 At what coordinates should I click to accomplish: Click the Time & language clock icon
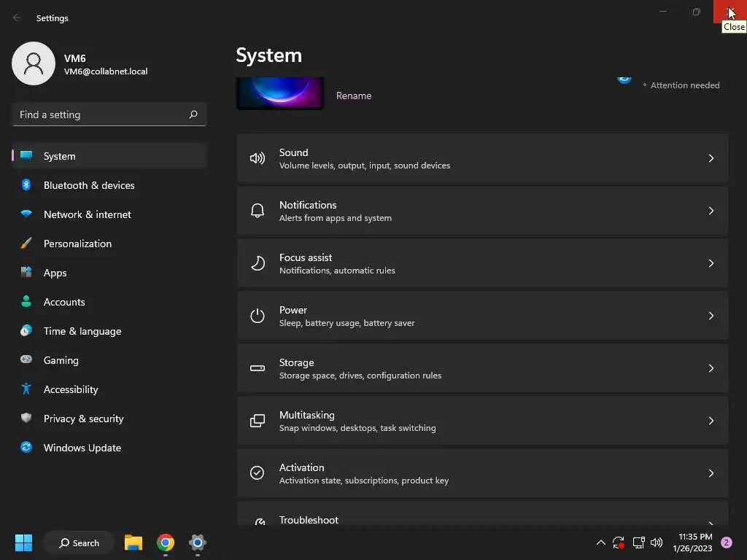(26, 330)
